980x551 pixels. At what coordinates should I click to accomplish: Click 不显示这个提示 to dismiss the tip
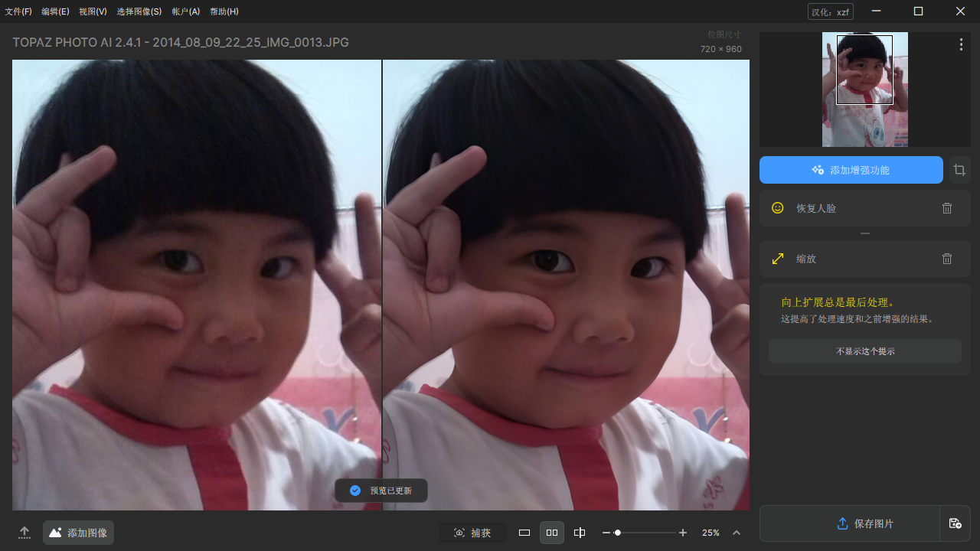864,350
